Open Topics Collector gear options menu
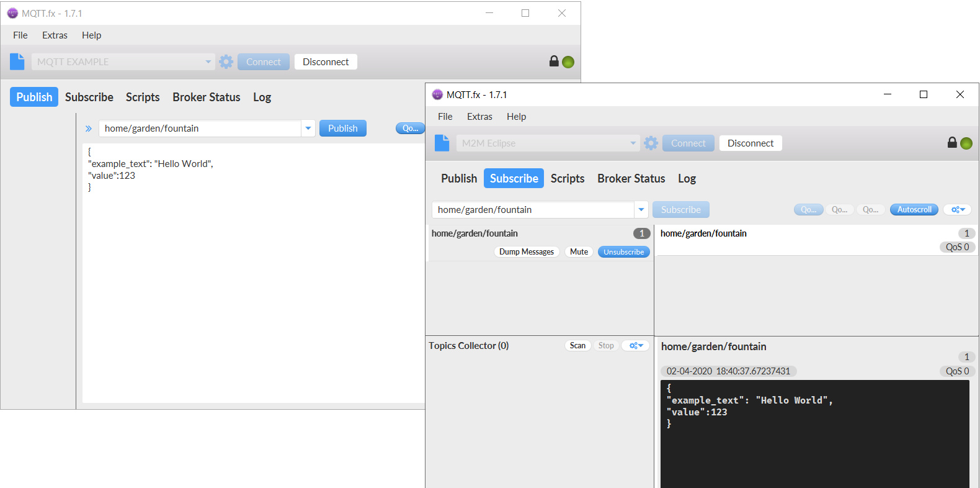The height and width of the screenshot is (488, 980). pyautogui.click(x=636, y=346)
